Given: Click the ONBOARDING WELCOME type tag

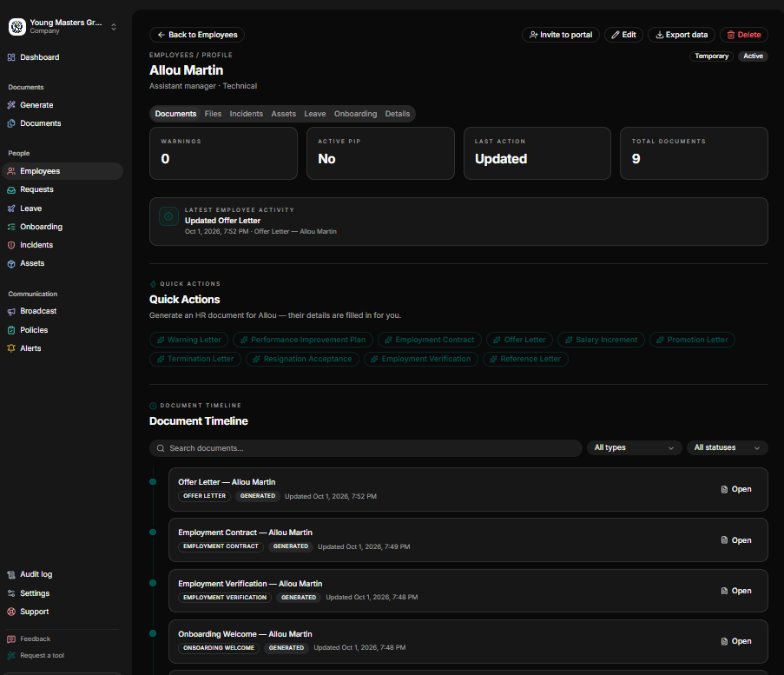Looking at the screenshot, I should click(x=219, y=648).
